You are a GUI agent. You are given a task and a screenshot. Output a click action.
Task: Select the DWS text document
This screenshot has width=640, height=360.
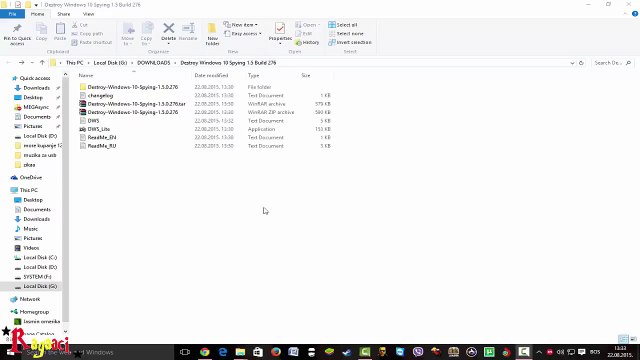click(x=93, y=121)
